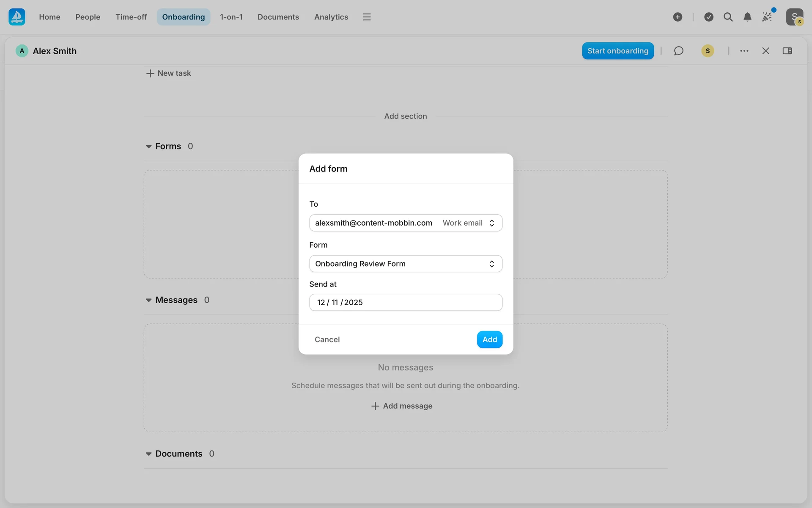Screen dimensions: 812x508
Task: Click the sailboat app logo
Action: tap(17, 17)
